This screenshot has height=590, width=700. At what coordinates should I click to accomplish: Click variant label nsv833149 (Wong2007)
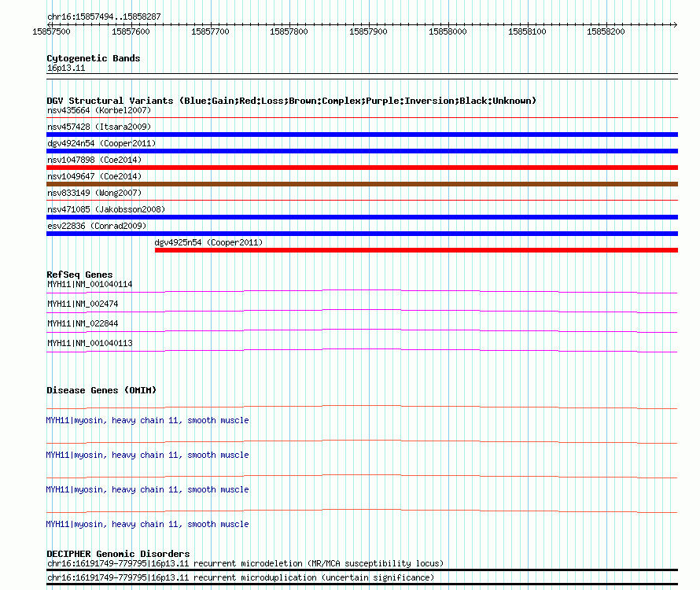94,193
